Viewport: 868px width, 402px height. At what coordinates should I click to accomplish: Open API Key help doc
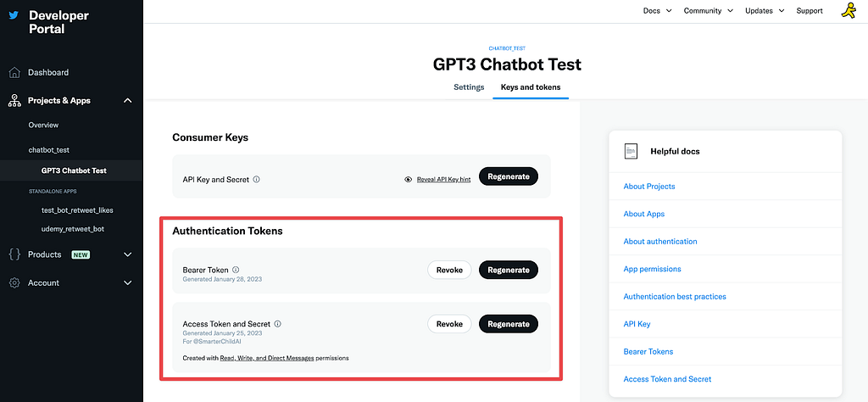pos(637,324)
